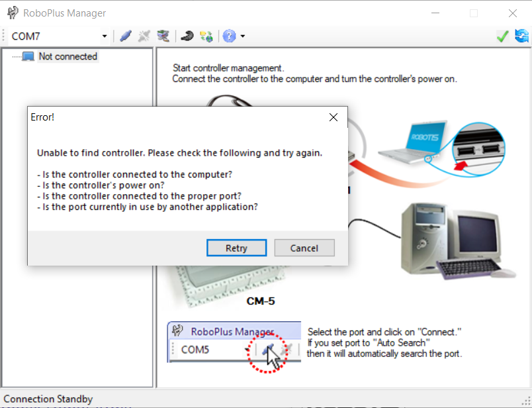Screen dimensions: 532x408
Task: Click the Connection Standby status bar
Action: pyautogui.click(x=48, y=399)
